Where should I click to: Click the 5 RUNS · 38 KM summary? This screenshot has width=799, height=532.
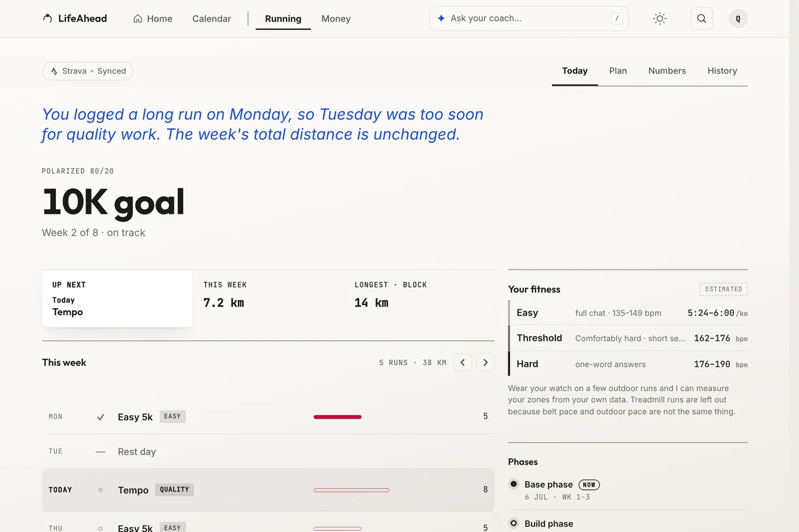(x=413, y=363)
